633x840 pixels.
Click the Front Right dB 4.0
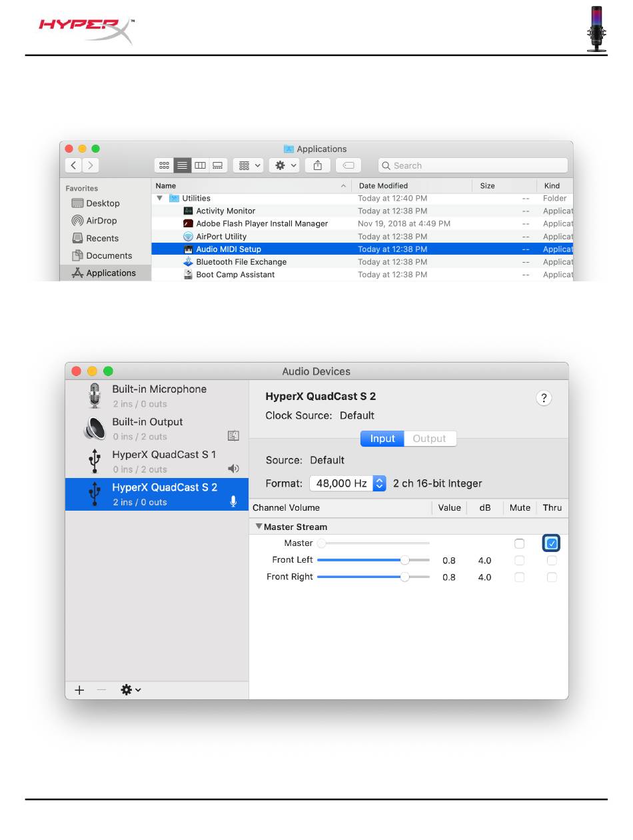tap(484, 577)
